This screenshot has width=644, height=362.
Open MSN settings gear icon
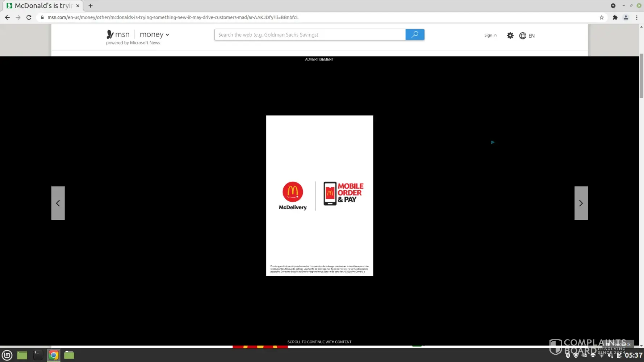[x=510, y=35]
